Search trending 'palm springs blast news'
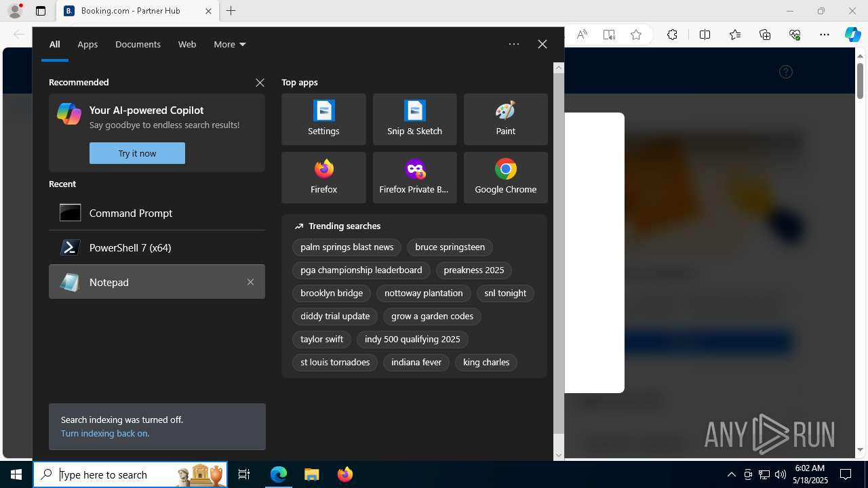Viewport: 868px width, 488px height. pyautogui.click(x=347, y=247)
